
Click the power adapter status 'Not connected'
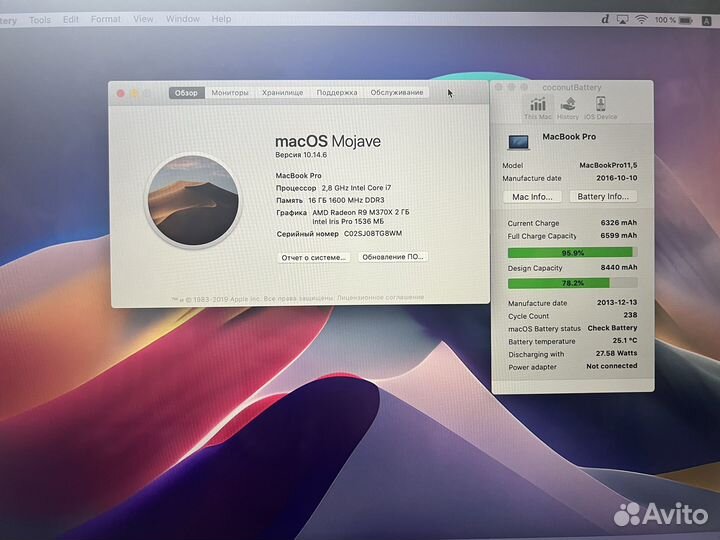(612, 366)
